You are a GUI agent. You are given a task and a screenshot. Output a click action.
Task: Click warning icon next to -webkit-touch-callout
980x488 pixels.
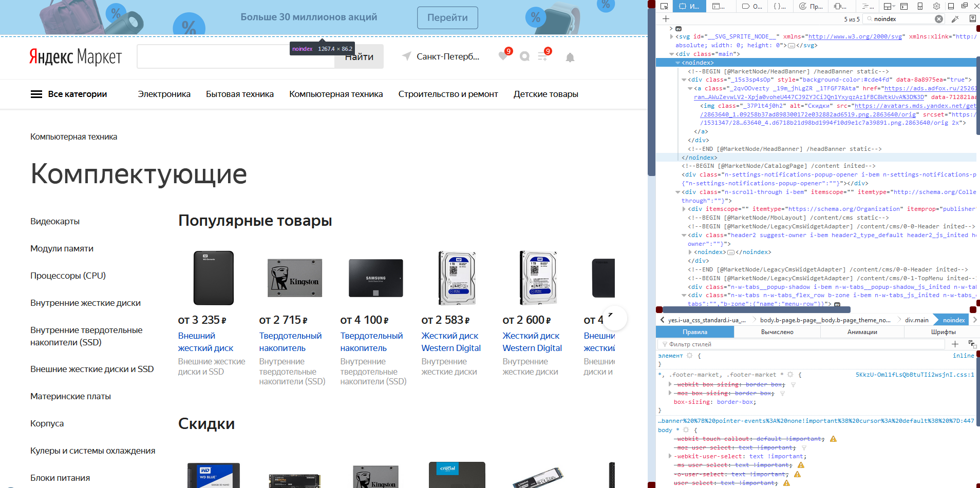(x=833, y=439)
